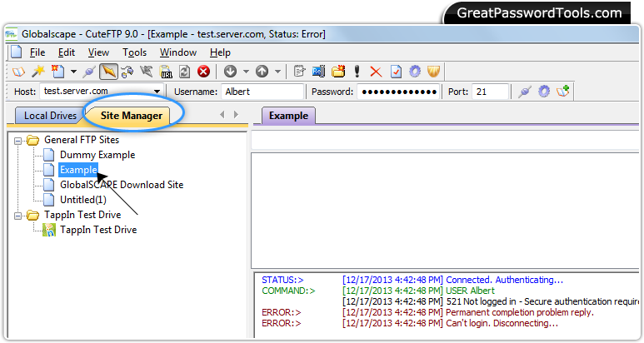
Task: Select the Site Manager tab
Action: click(132, 116)
